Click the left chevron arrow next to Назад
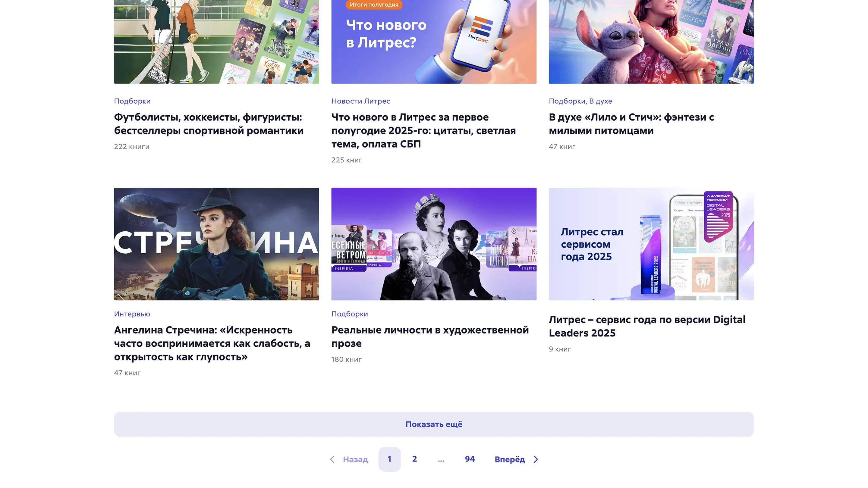The height and width of the screenshot is (488, 868). pyautogui.click(x=332, y=459)
